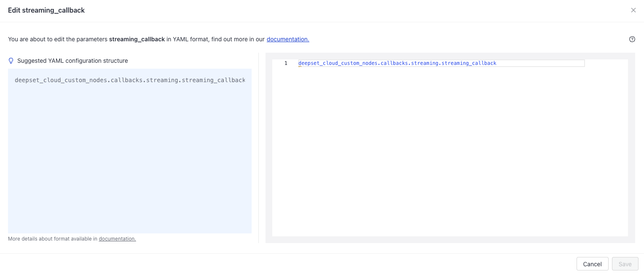Click the line number 1 gutter
644x273 pixels.
[x=286, y=63]
